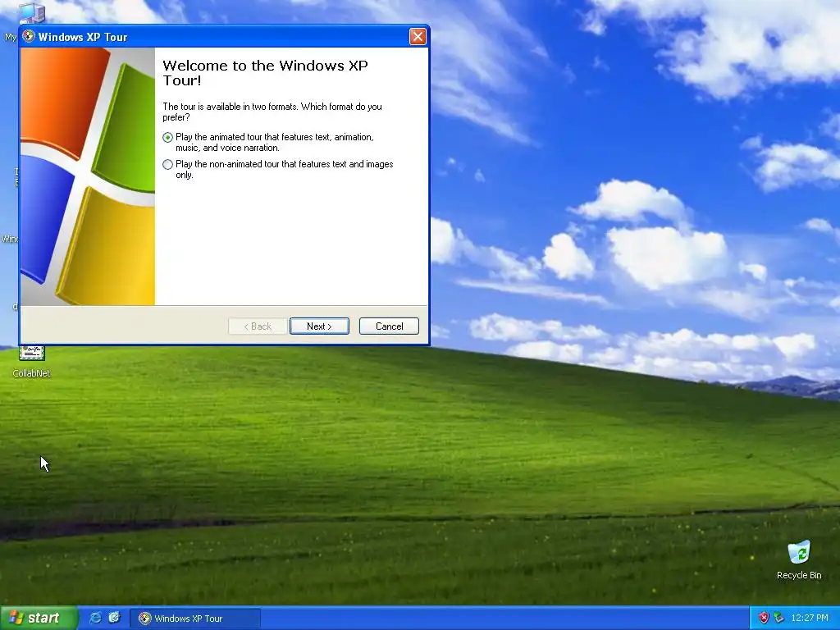Select the non-animated tour radio option
The image size is (840, 630).
pos(167,164)
